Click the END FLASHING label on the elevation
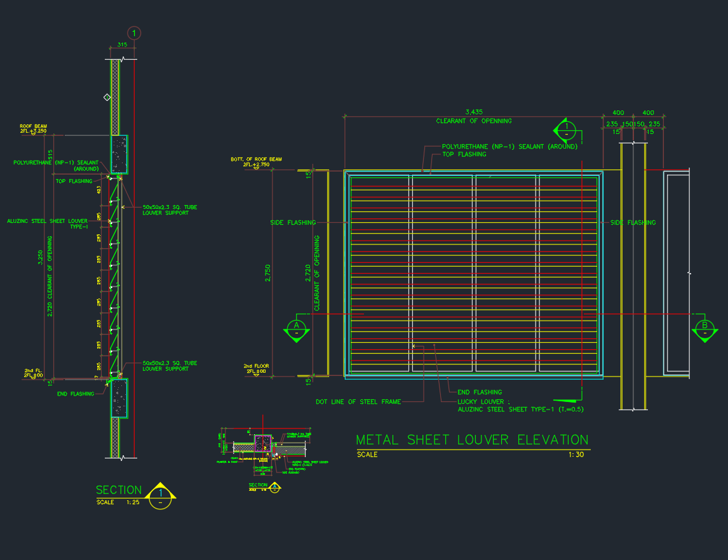 tap(480, 392)
